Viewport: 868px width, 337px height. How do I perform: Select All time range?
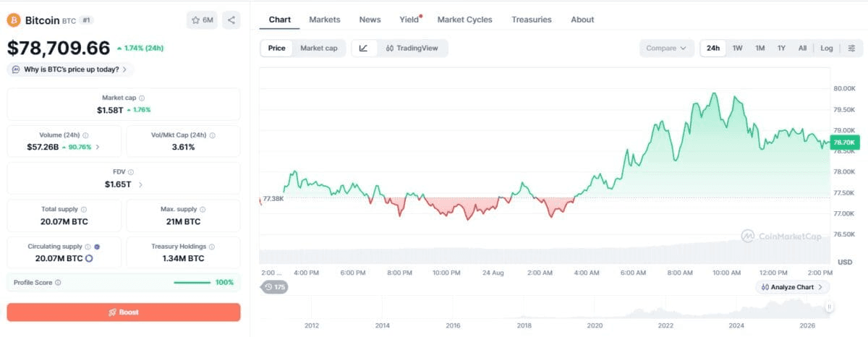click(x=802, y=48)
